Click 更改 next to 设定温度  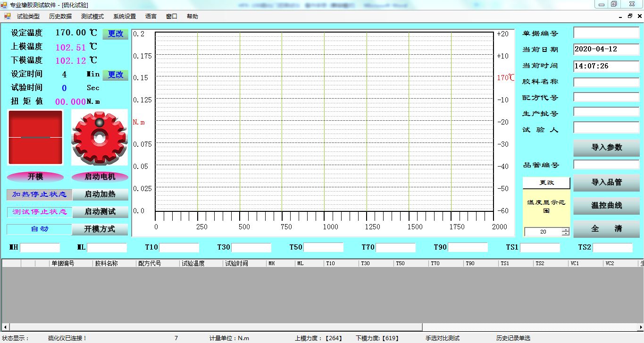coord(116,34)
